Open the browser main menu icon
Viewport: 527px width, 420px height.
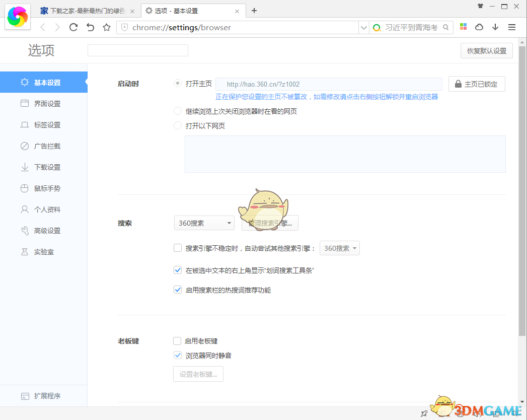512,27
